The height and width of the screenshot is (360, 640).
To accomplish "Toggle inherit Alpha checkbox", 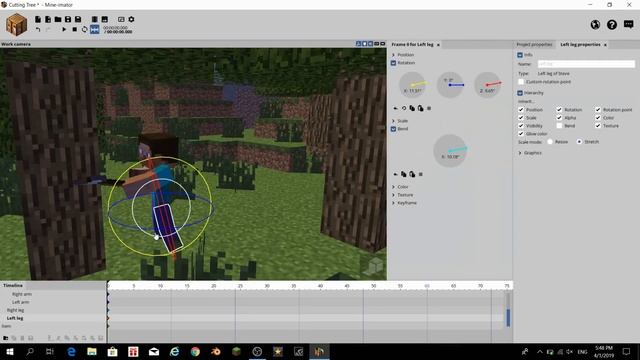I will (x=559, y=118).
